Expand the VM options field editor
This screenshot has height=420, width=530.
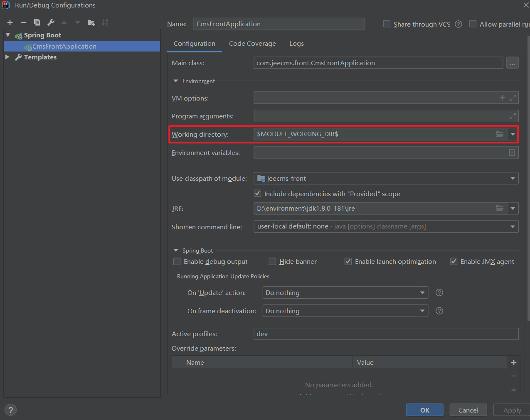tap(513, 98)
